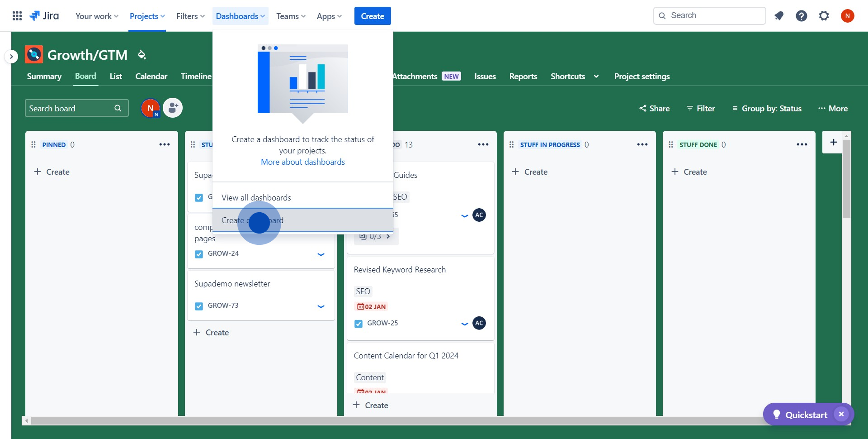This screenshot has width=868, height=439.
Task: Open the settings gear icon
Action: pos(824,16)
